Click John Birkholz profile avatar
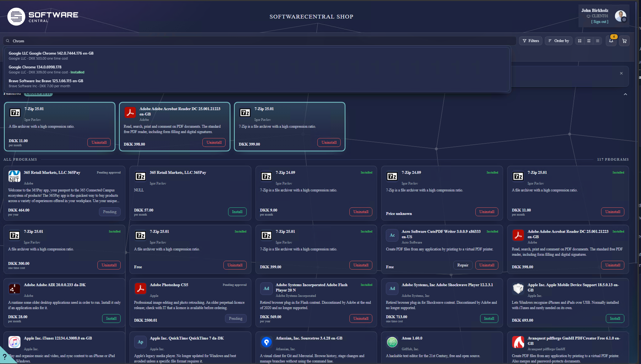The image size is (641, 364). tap(620, 16)
